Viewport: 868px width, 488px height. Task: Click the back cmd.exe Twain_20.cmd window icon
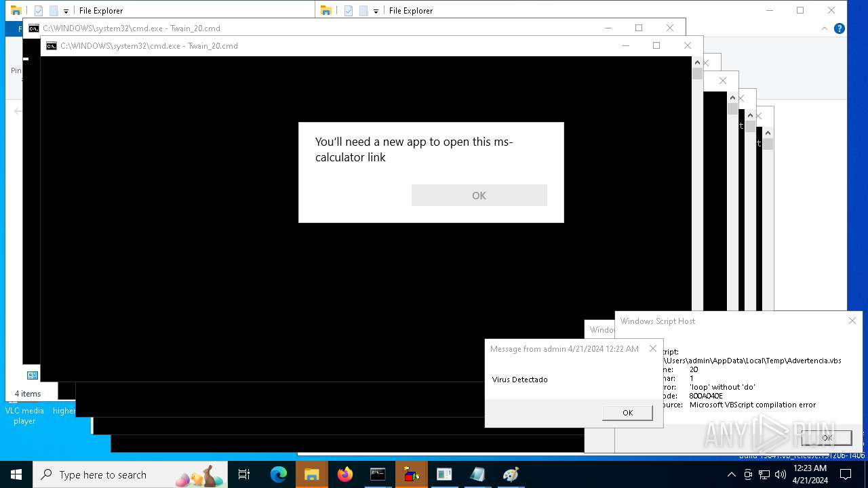point(33,28)
